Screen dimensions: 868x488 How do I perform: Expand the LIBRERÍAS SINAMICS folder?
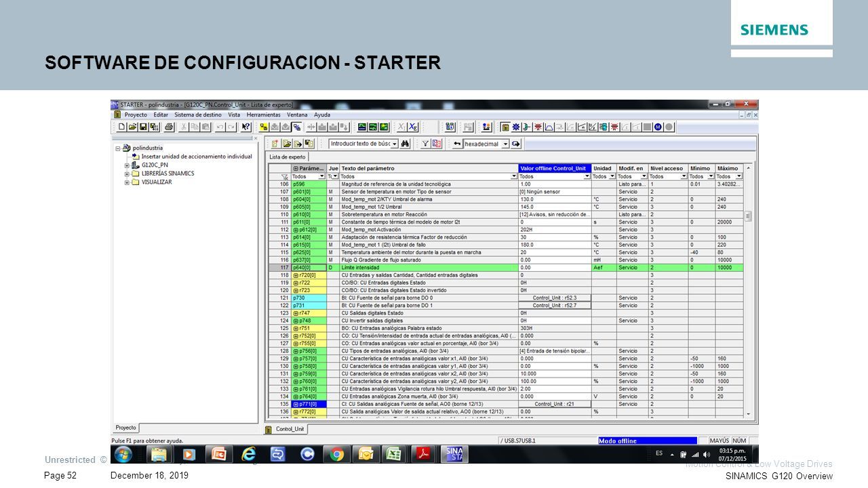pyautogui.click(x=127, y=174)
